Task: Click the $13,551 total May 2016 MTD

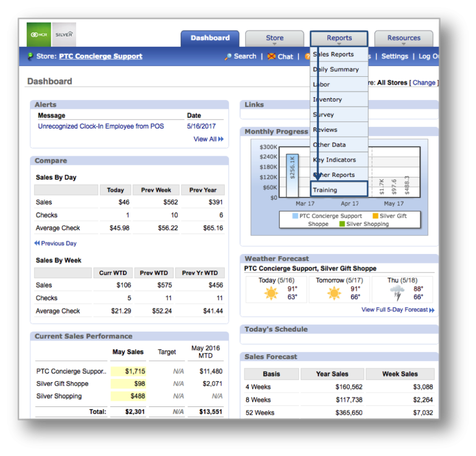Action: point(211,412)
